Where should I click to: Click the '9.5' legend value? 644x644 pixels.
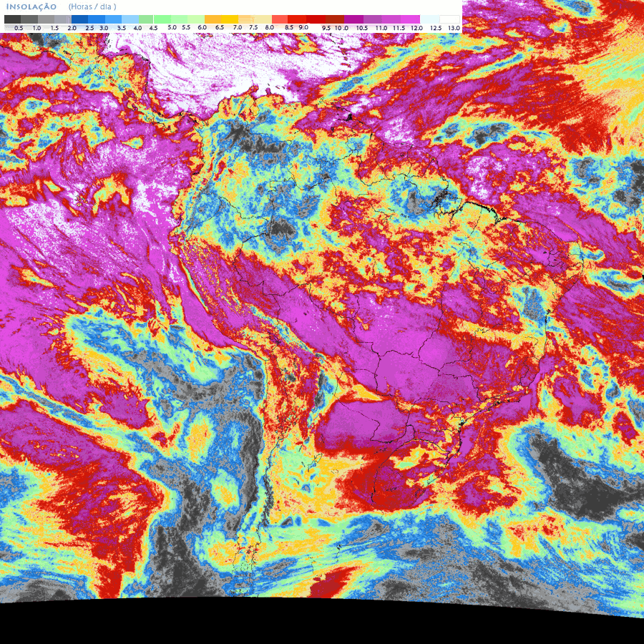pyautogui.click(x=326, y=28)
